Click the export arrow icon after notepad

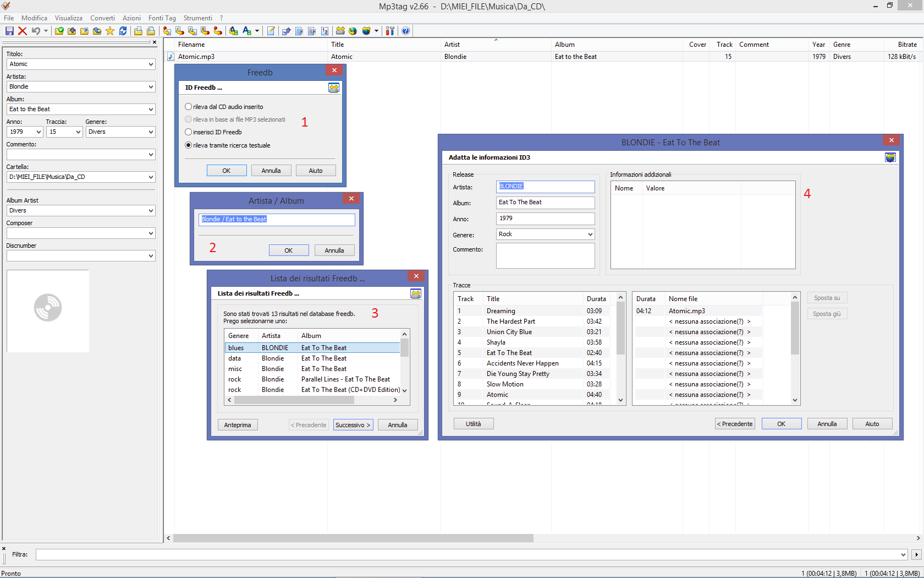(287, 31)
